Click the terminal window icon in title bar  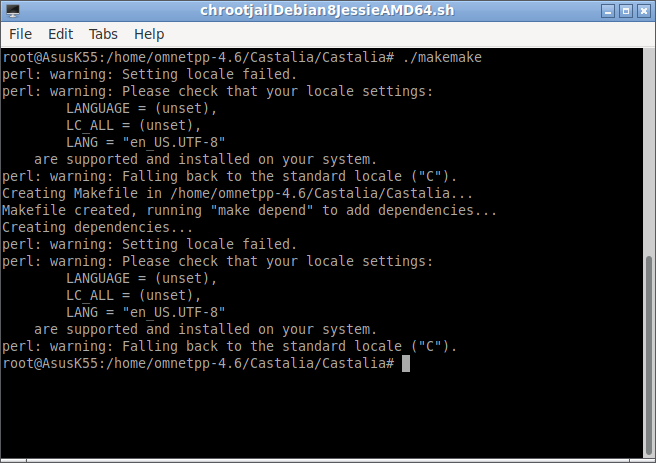coord(13,11)
